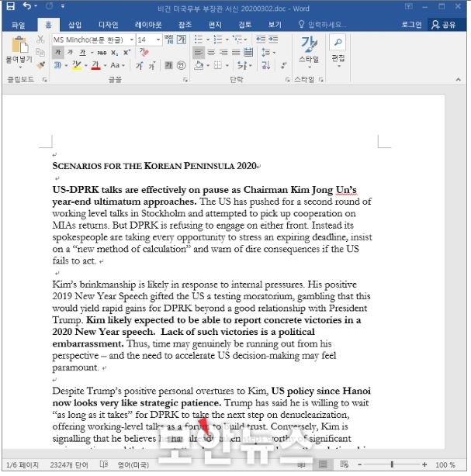Toggle Bold formatting button
Image resolution: width=471 pixels, height=476 pixels.
[x=57, y=52]
